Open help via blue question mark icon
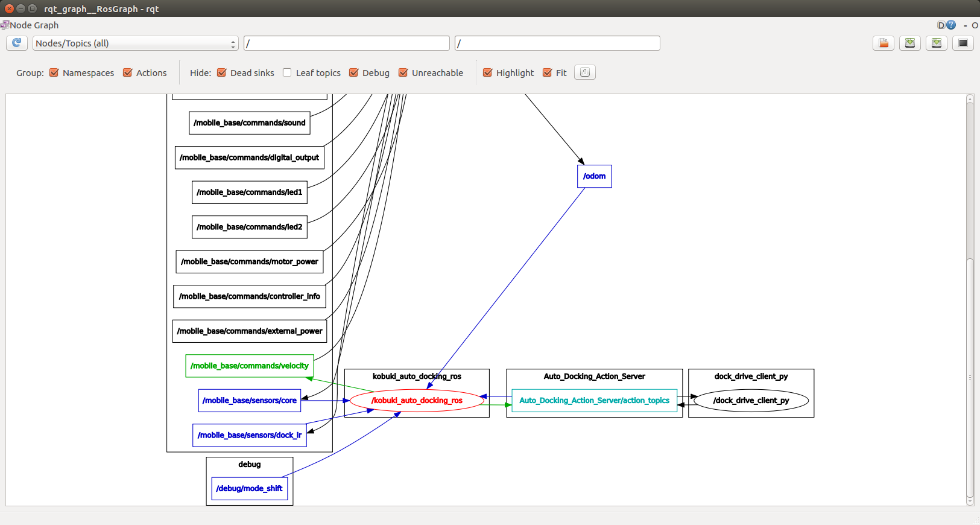Viewport: 980px width, 525px height. [951, 25]
